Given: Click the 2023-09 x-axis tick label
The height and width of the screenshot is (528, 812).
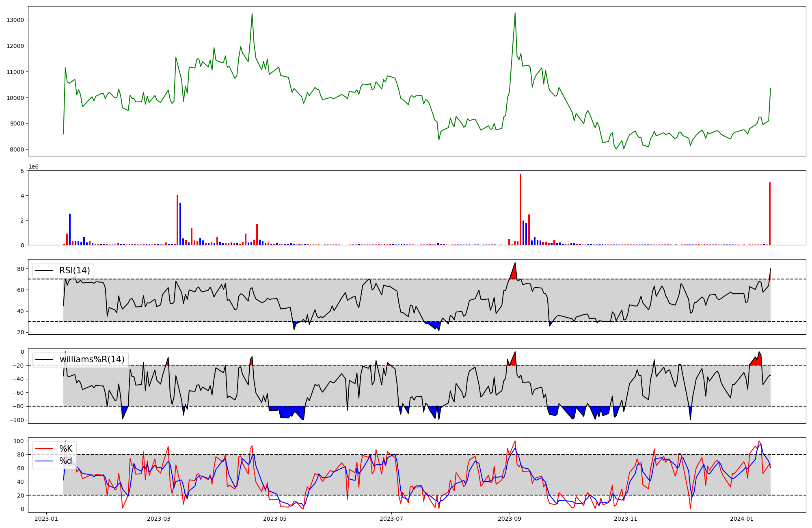Looking at the screenshot, I should pyautogui.click(x=509, y=519).
